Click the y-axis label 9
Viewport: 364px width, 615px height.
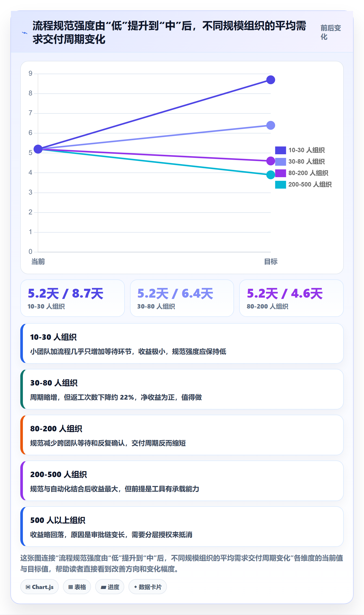(x=30, y=74)
